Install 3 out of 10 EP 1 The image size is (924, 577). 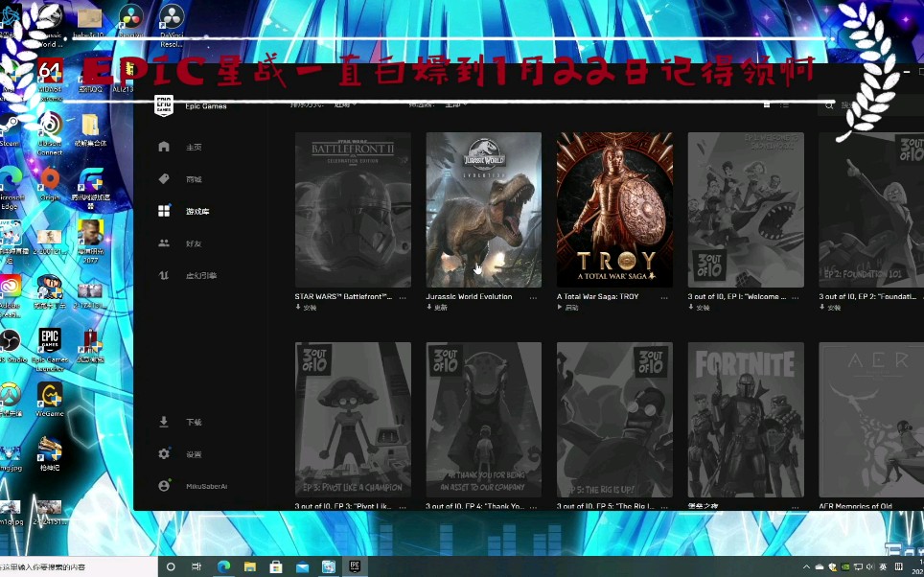pyautogui.click(x=699, y=308)
